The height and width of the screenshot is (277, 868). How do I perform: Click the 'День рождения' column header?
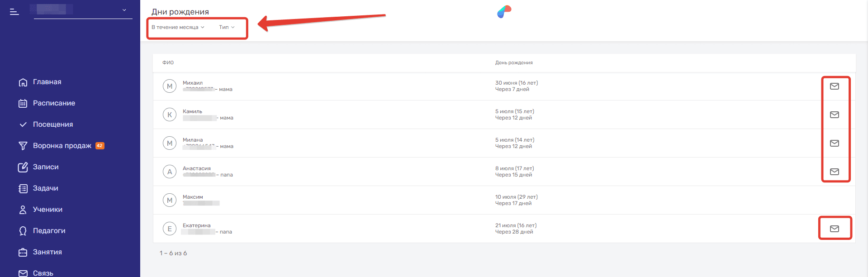coord(513,63)
